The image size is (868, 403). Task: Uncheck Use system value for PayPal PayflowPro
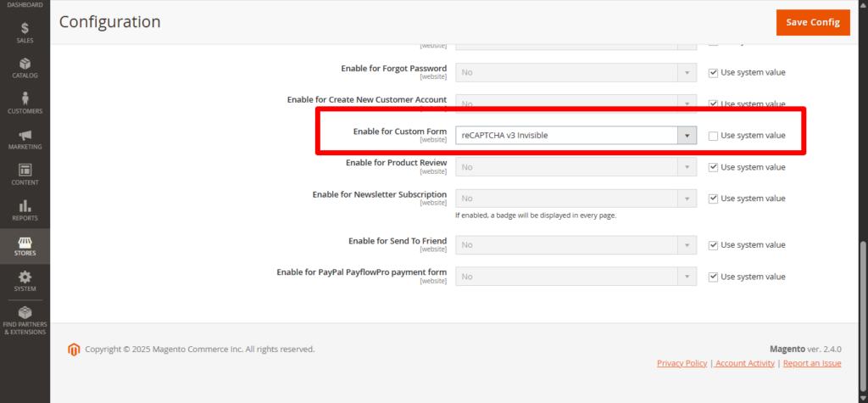click(x=713, y=277)
